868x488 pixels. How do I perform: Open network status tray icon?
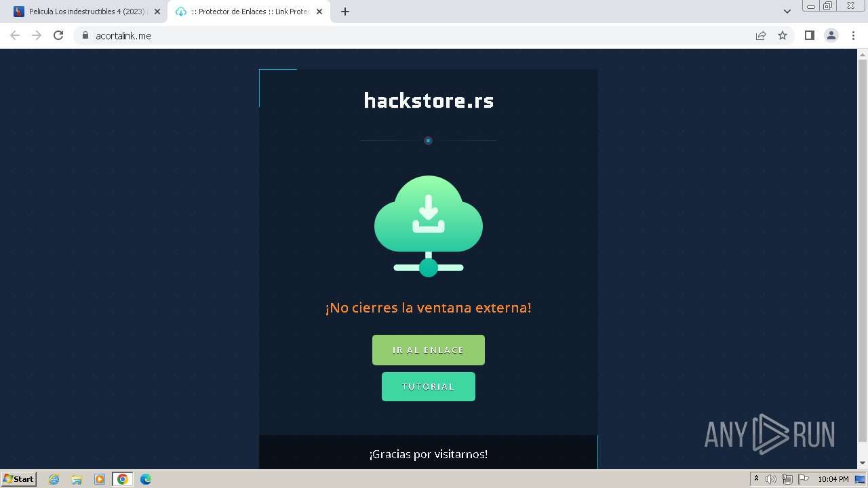[x=787, y=479]
